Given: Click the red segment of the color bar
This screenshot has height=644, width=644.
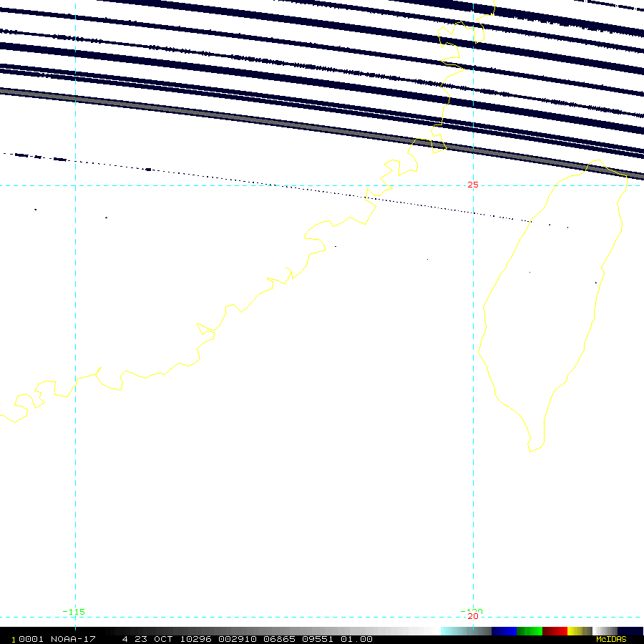Looking at the screenshot, I should click(555, 631).
